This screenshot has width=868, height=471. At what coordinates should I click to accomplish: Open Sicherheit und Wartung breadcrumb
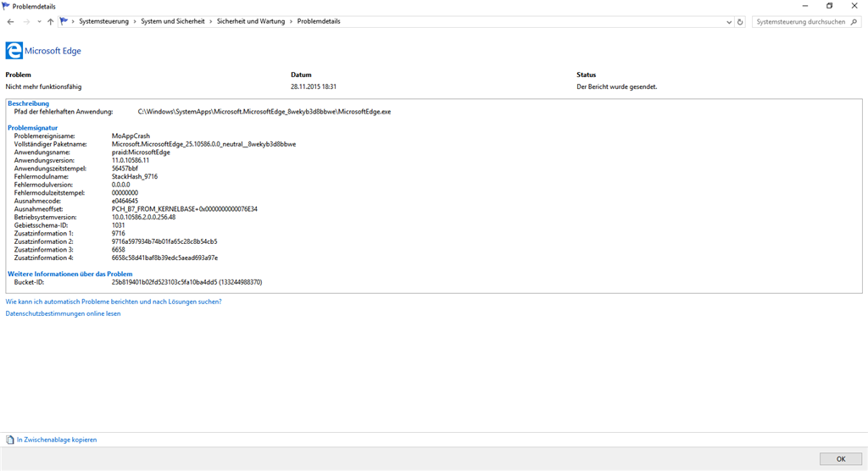(x=251, y=21)
